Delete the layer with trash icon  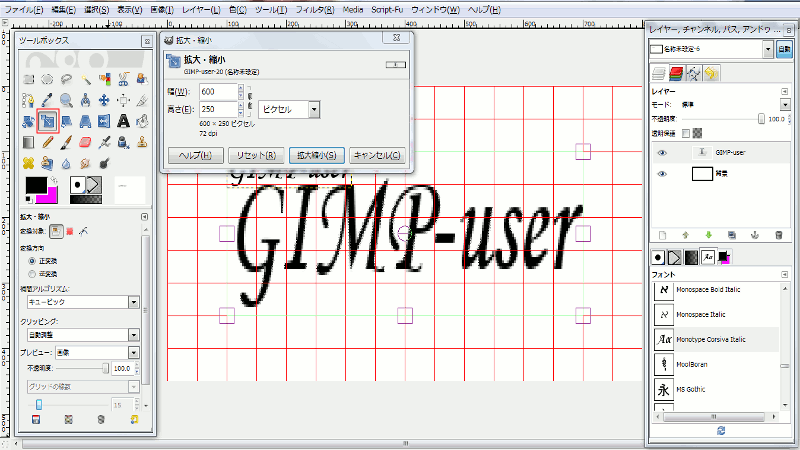pos(779,235)
